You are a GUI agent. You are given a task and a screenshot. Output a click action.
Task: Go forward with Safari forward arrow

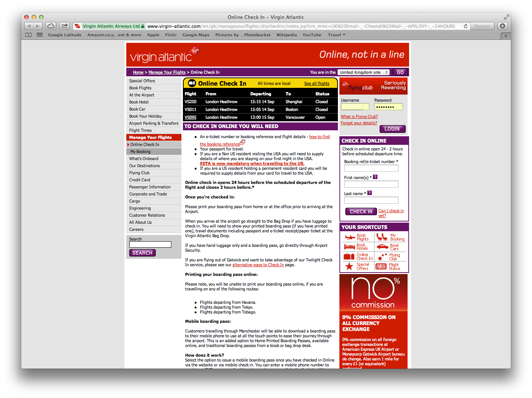coord(38,26)
